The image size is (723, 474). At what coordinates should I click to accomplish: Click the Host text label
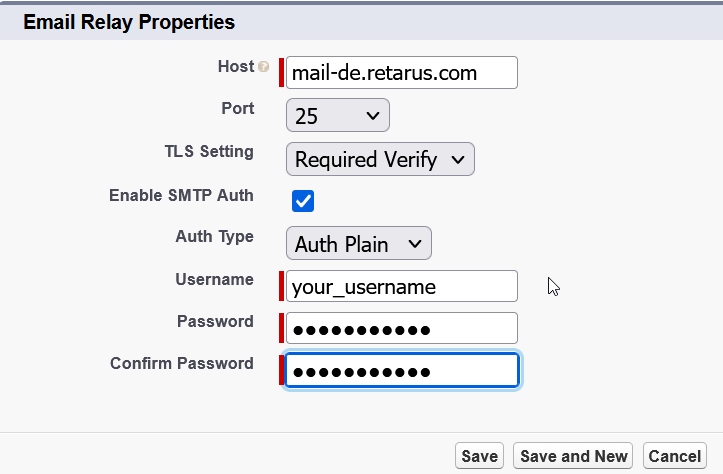coord(235,67)
